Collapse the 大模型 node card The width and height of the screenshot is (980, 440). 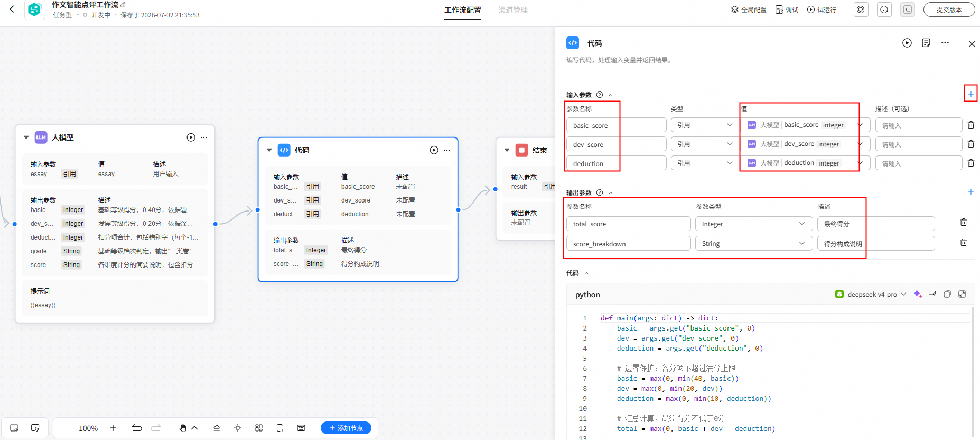click(26, 137)
